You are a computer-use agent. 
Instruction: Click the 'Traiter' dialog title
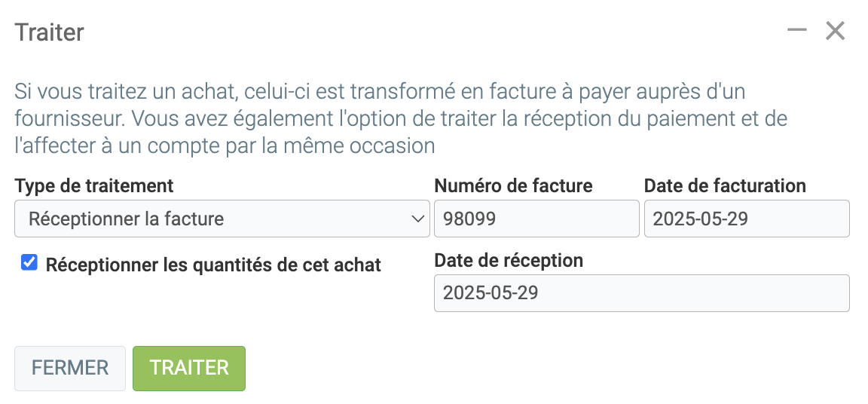[50, 32]
